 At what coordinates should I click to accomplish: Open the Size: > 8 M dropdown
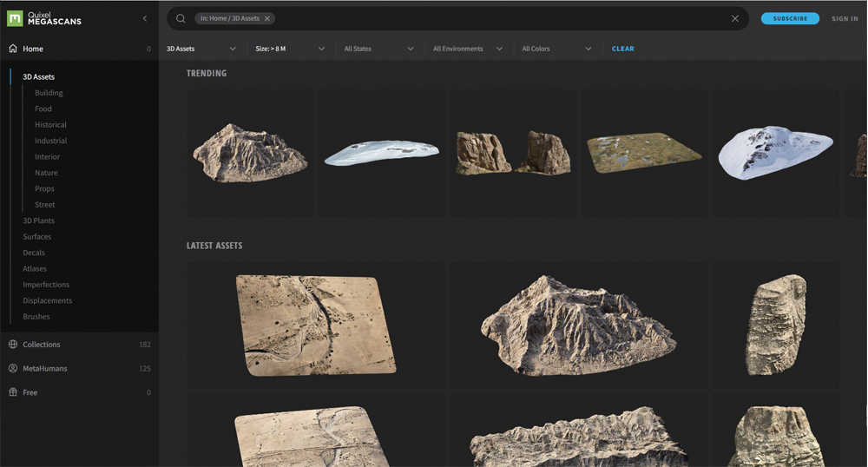(290, 49)
